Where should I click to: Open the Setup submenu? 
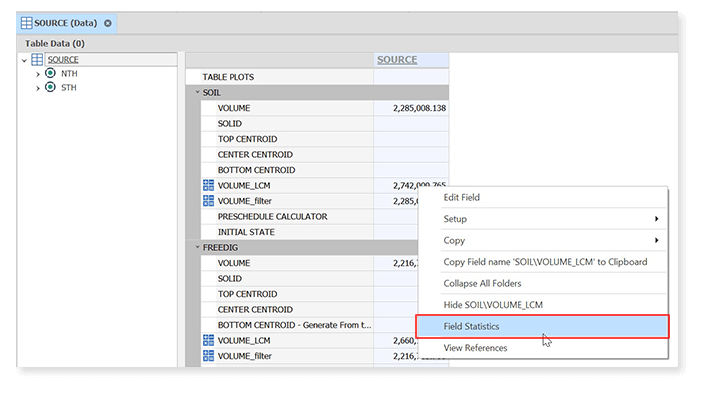(x=543, y=219)
